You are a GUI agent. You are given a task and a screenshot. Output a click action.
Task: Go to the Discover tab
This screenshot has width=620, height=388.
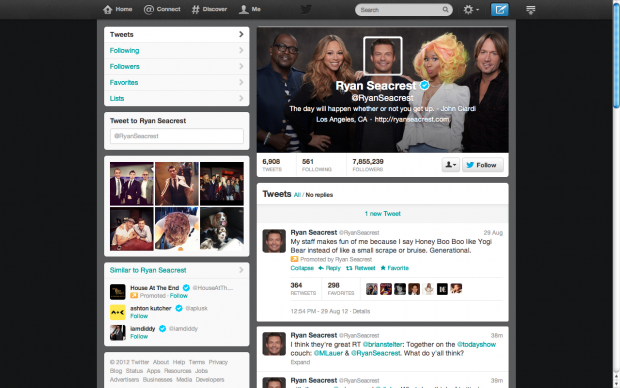tap(209, 9)
